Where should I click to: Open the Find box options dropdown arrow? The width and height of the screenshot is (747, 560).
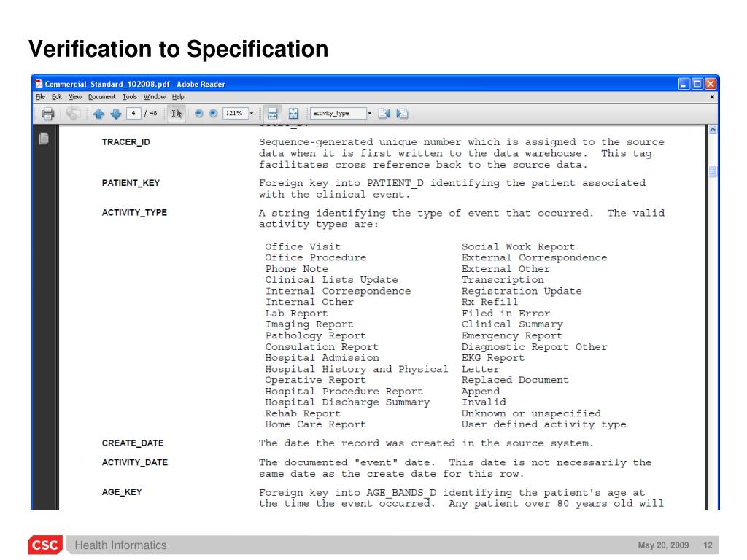tap(369, 113)
